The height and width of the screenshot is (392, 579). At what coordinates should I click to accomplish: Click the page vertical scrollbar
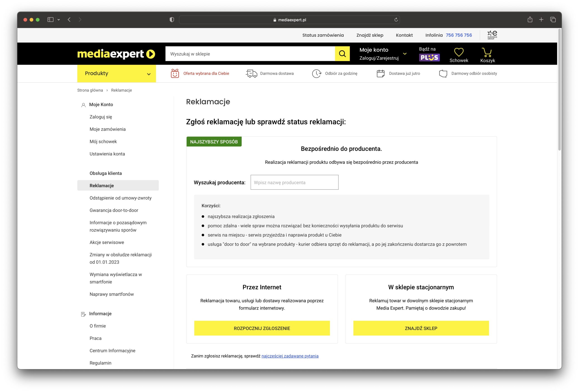559,90
